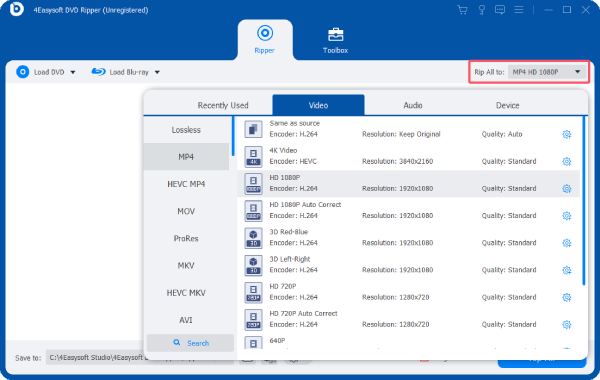The width and height of the screenshot is (600, 380).
Task: Choose the Lossless format category
Action: coord(186,130)
